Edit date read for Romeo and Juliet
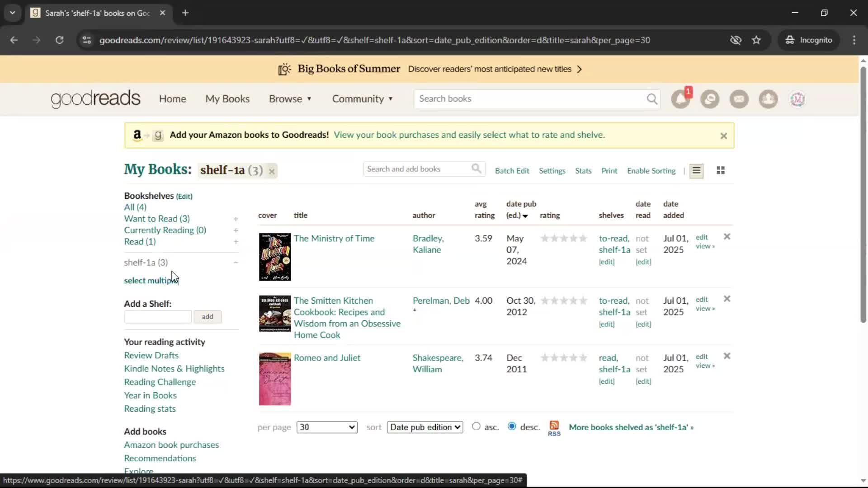868x488 pixels. (643, 381)
